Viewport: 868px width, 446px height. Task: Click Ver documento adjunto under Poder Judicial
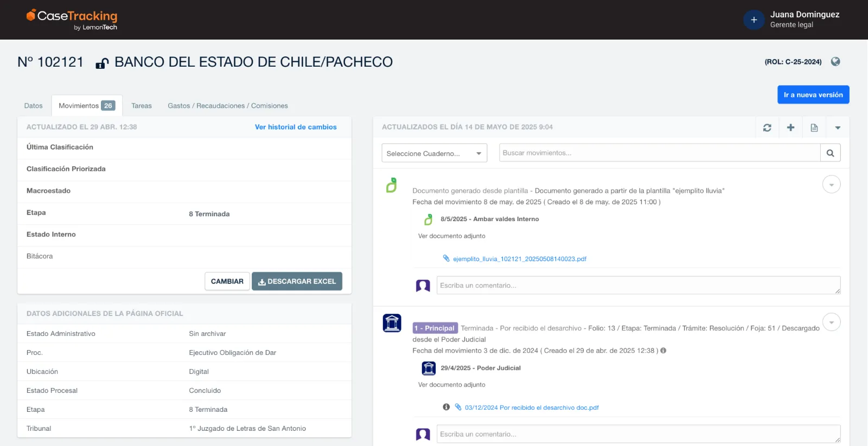tap(452, 385)
